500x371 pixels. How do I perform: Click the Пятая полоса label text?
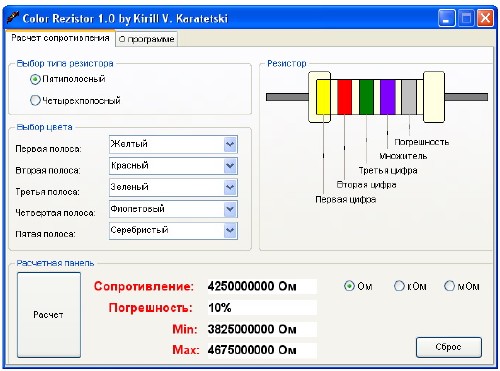pyautogui.click(x=45, y=234)
